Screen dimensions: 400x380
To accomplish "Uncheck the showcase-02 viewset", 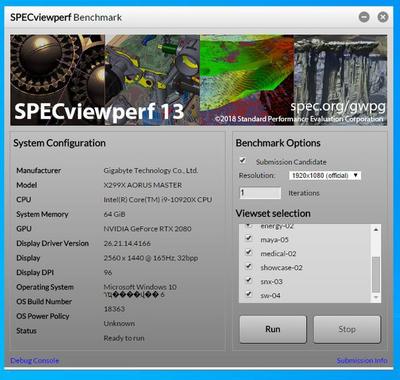I will pyautogui.click(x=248, y=267).
